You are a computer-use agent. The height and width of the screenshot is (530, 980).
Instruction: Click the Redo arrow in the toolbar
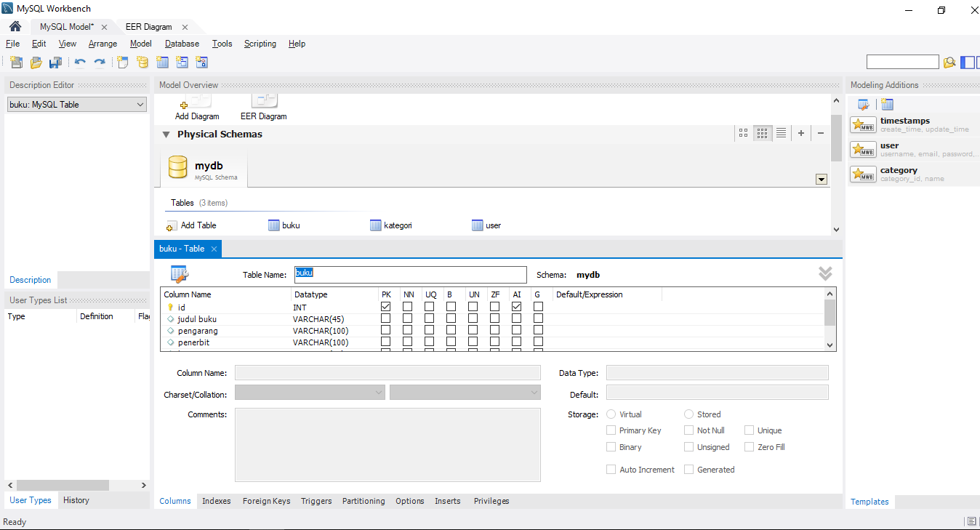pyautogui.click(x=100, y=62)
